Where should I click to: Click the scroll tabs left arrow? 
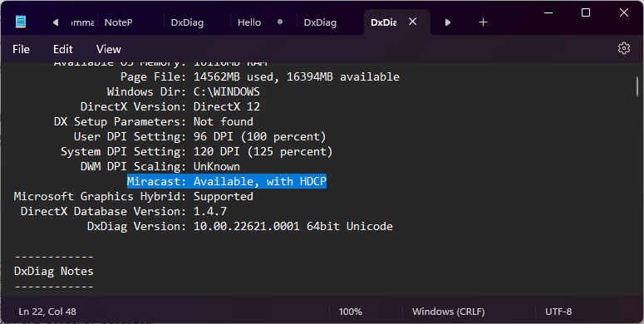pyautogui.click(x=56, y=22)
